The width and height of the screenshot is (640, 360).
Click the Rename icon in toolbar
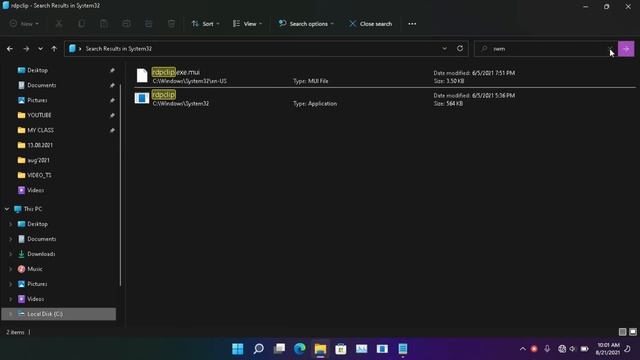point(127,24)
